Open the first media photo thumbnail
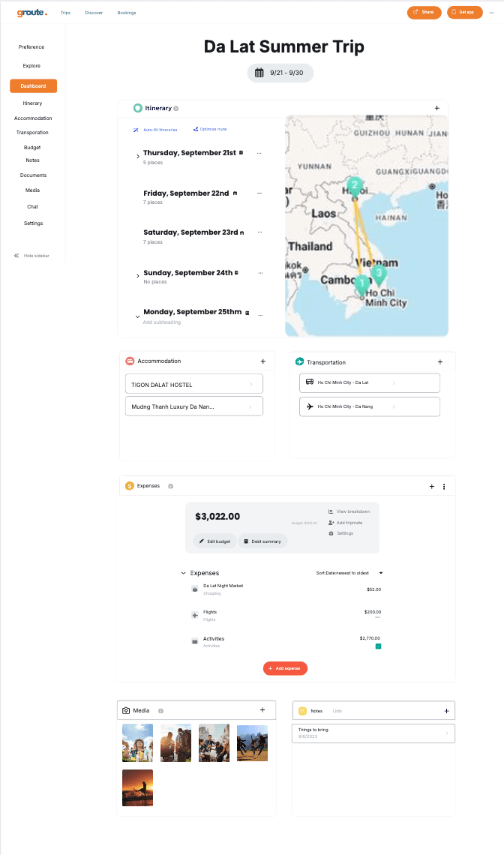 tap(138, 742)
